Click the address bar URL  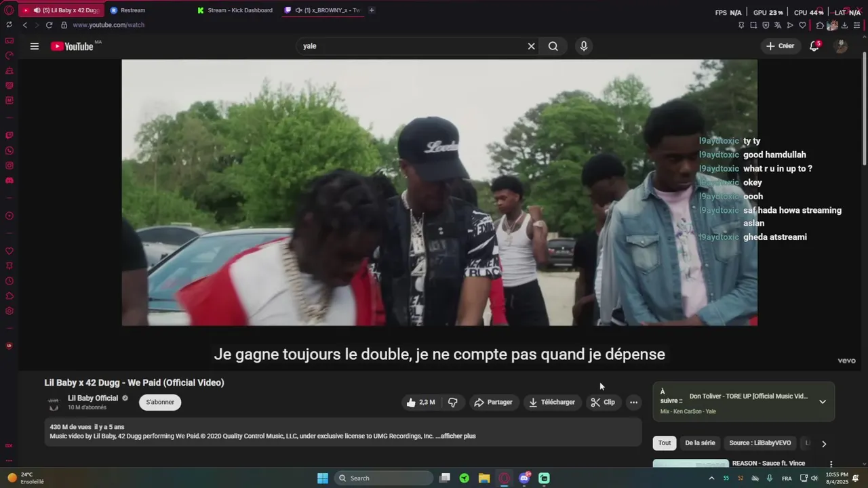(x=108, y=25)
